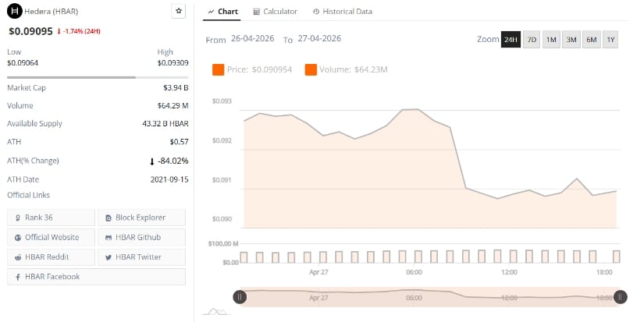Switch to the Chart tab
The image size is (644, 322).
[223, 12]
